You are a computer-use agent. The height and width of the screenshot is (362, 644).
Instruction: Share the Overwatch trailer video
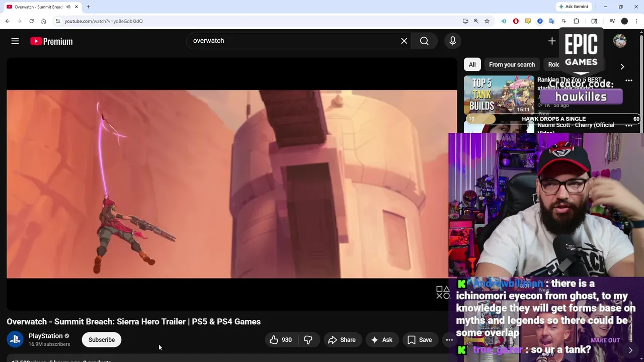[342, 340]
